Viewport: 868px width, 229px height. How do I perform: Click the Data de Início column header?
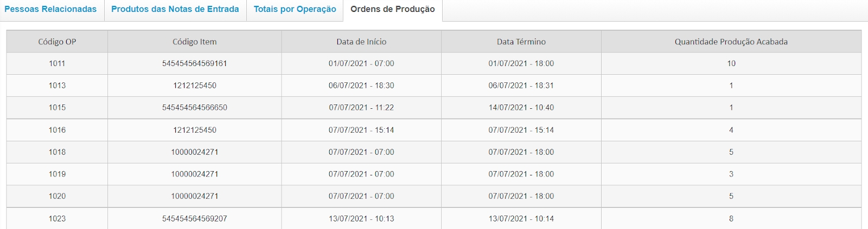tap(361, 42)
